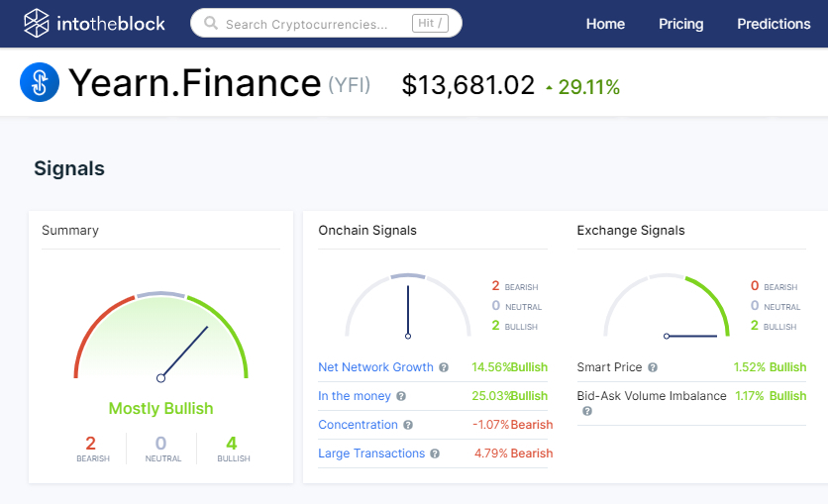Click help icon next to Concentration
The height and width of the screenshot is (504, 828).
(408, 425)
